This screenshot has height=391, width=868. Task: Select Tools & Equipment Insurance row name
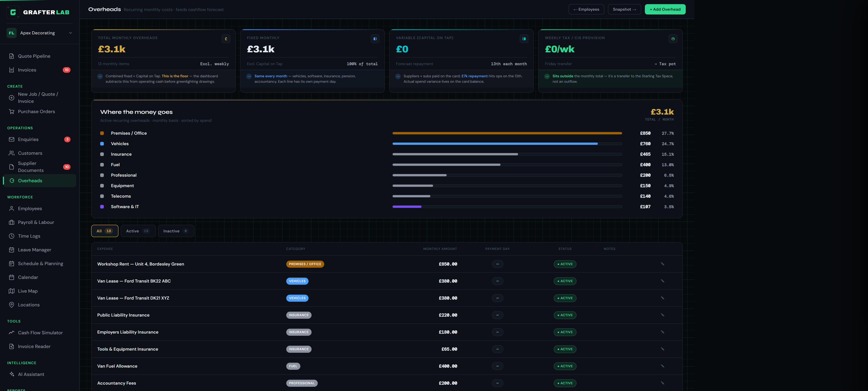pos(128,349)
